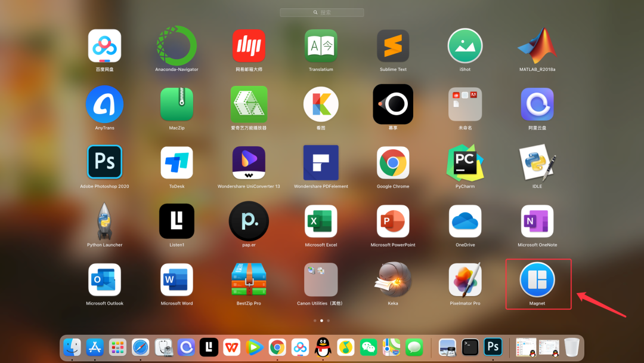Open 网易邮箱大师 mail app
Screen dimensions: 644x363
pos(249,46)
